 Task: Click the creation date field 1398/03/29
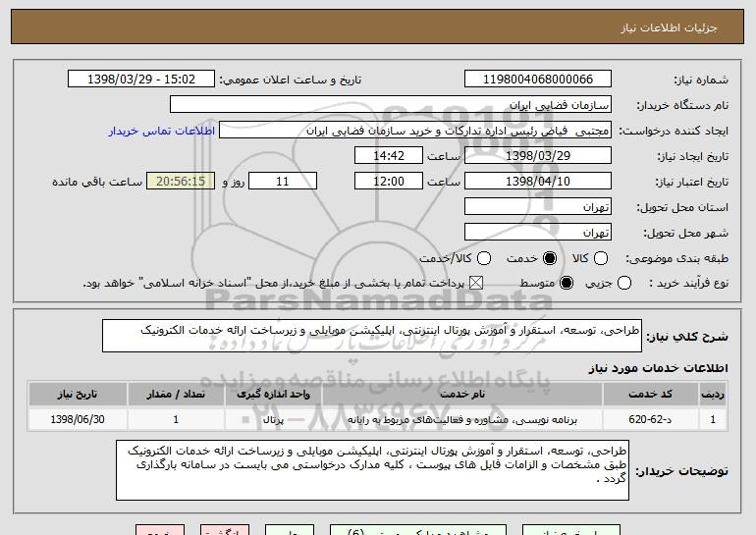click(x=538, y=156)
